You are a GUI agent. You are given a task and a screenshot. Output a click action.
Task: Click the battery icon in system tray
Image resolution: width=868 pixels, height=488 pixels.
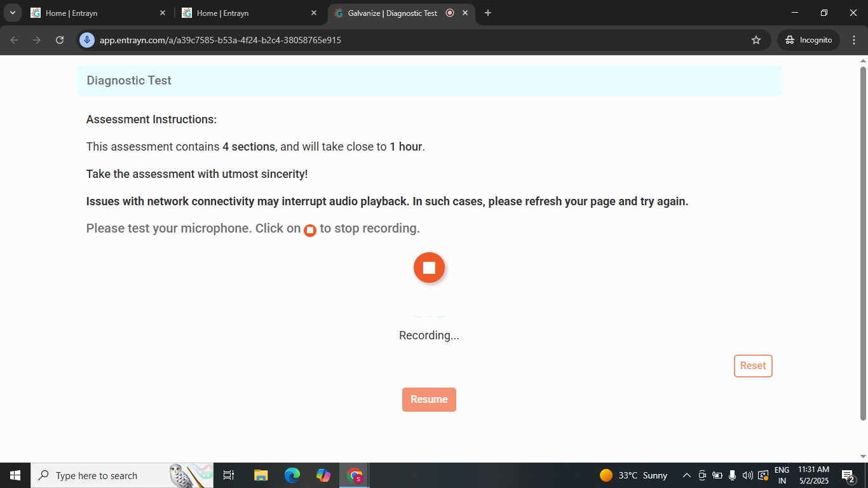pyautogui.click(x=717, y=475)
